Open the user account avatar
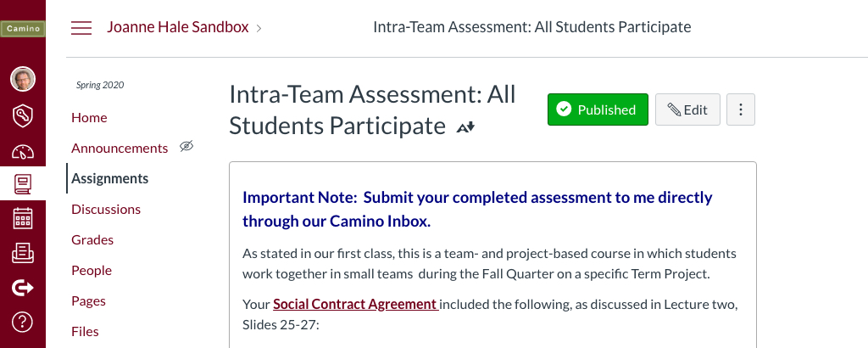868x348 pixels. [x=23, y=79]
